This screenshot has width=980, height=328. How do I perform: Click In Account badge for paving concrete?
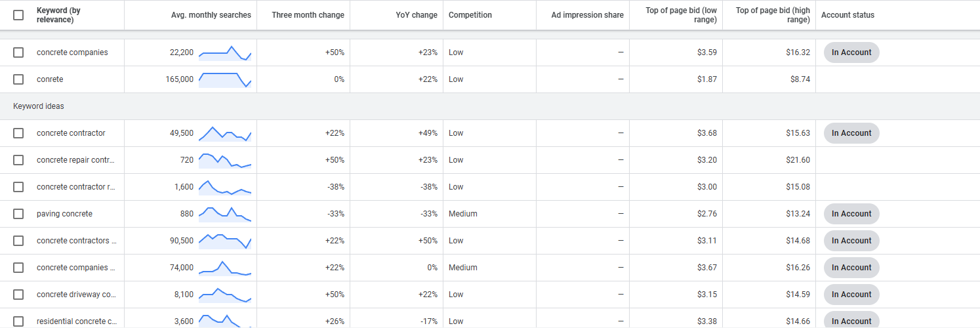coord(851,214)
